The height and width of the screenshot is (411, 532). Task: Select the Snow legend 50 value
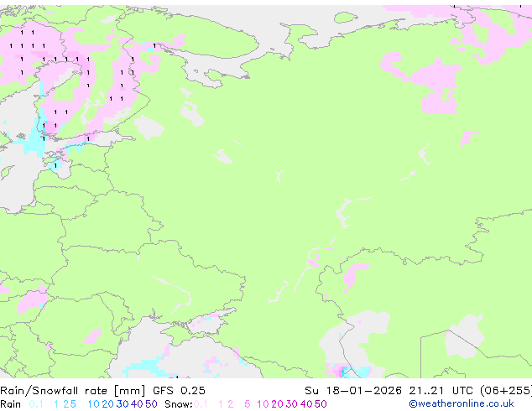[321, 404]
